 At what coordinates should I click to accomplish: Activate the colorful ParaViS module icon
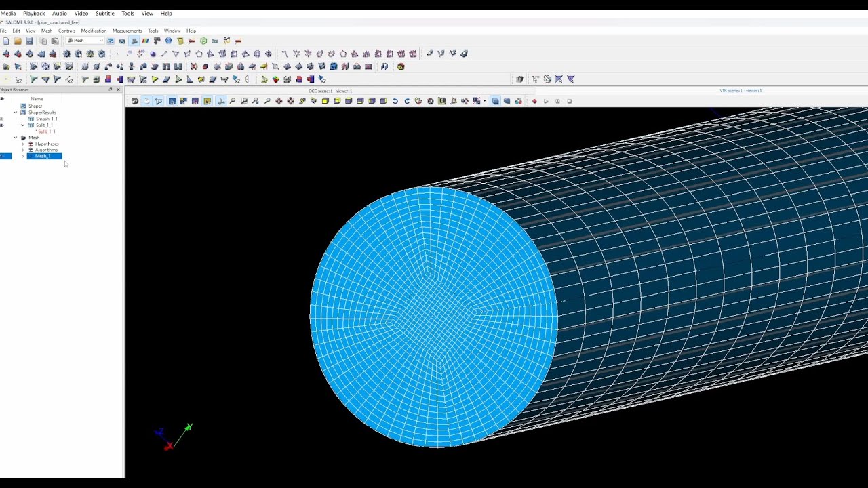[145, 41]
